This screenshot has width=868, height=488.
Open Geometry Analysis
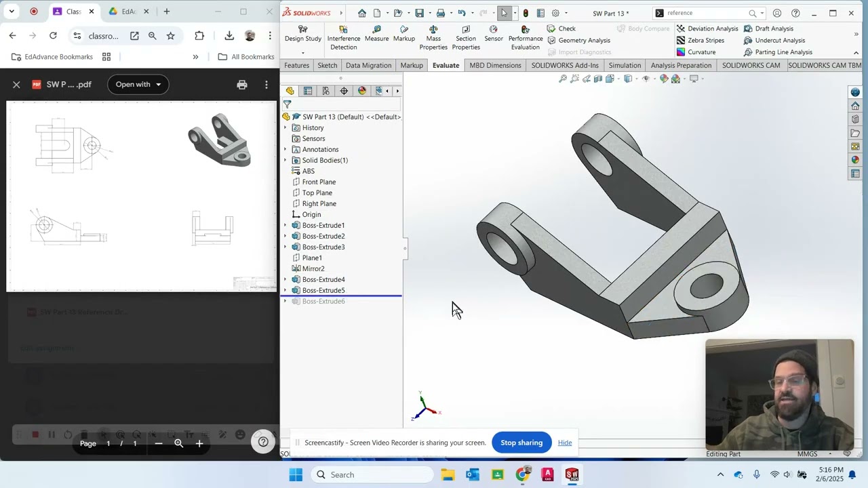point(578,40)
